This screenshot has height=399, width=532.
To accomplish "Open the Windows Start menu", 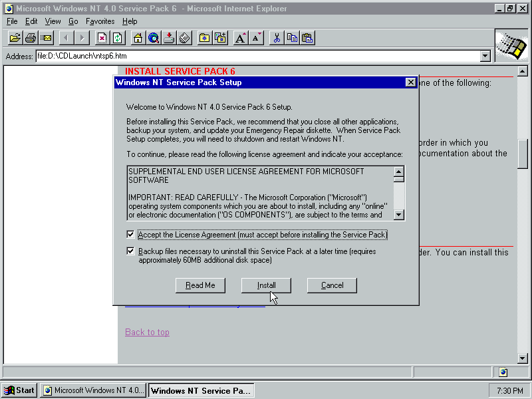I will click(19, 390).
